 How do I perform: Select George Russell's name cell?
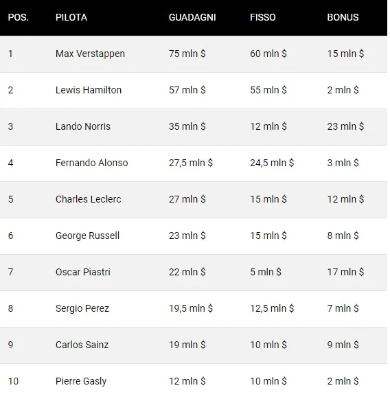(87, 236)
